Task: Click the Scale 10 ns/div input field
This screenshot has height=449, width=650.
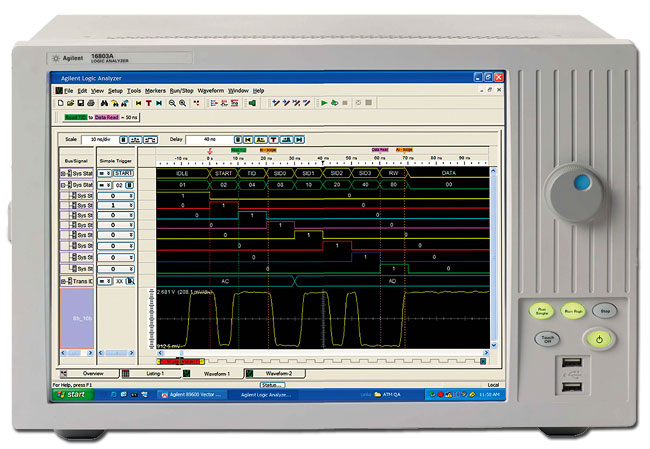Action: coord(101,139)
